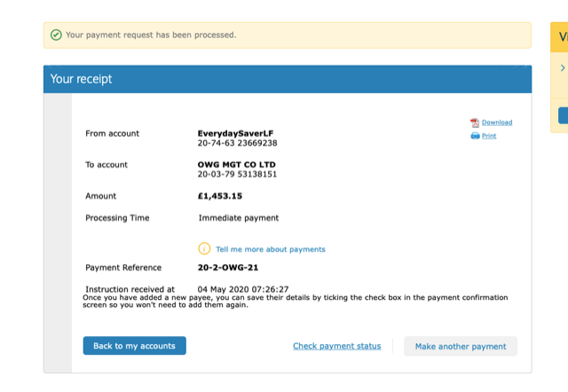Go Back to my accounts
This screenshot has height=392, width=568.
(134, 346)
